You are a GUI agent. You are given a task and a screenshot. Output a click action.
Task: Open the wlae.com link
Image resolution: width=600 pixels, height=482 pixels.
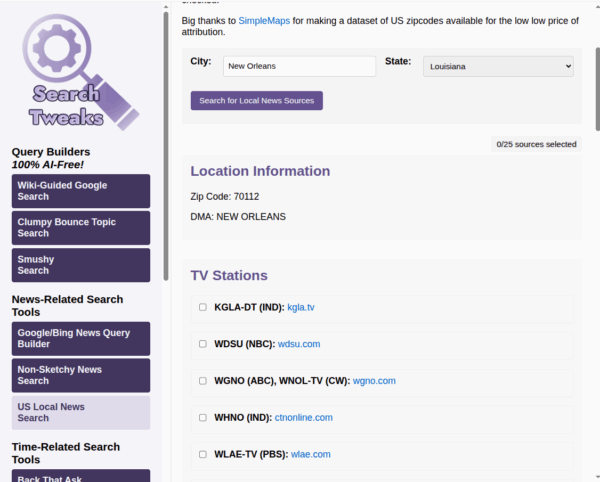click(310, 454)
